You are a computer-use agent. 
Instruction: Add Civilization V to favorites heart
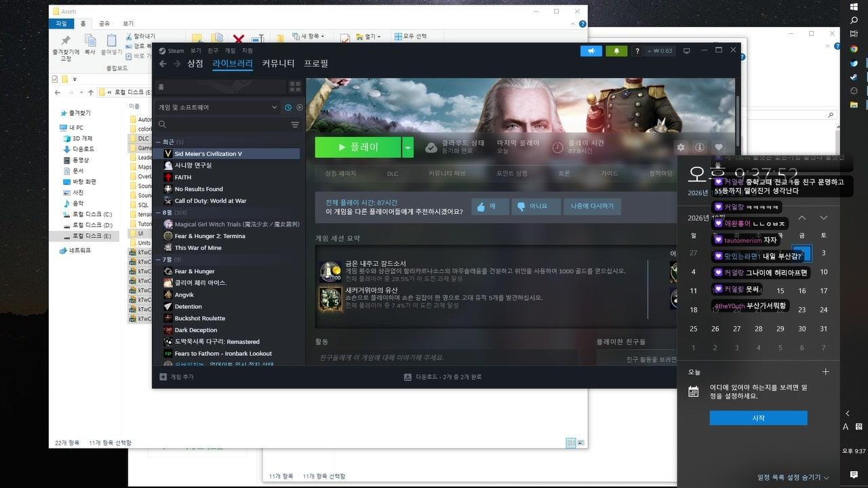pos(719,147)
